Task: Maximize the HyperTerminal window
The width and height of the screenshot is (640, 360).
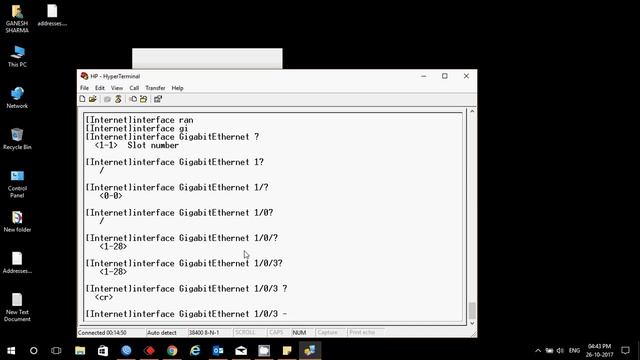Action: point(445,76)
